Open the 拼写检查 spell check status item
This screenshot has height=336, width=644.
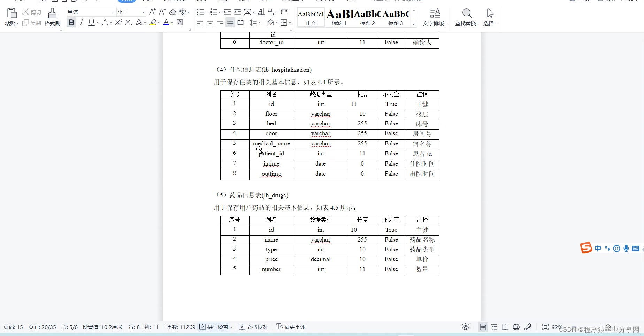215,327
